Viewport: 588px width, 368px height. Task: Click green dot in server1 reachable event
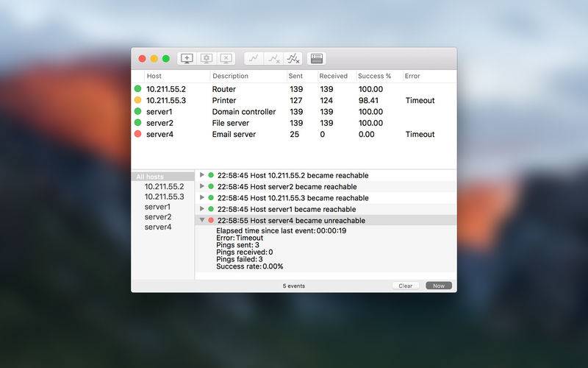coord(211,209)
